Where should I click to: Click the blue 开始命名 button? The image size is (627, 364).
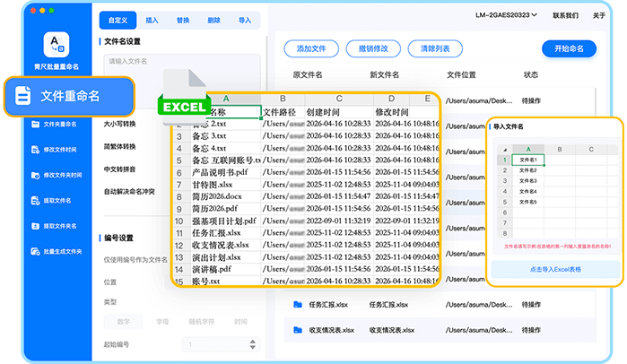tap(569, 48)
